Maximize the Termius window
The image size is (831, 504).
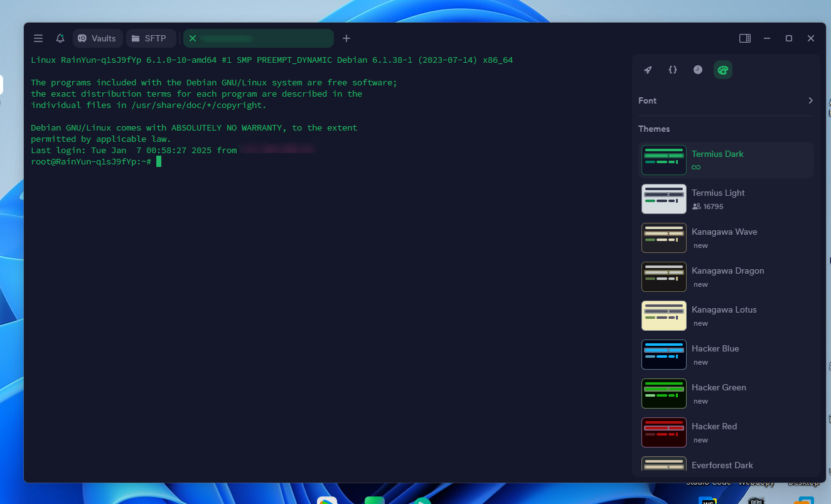tap(789, 38)
